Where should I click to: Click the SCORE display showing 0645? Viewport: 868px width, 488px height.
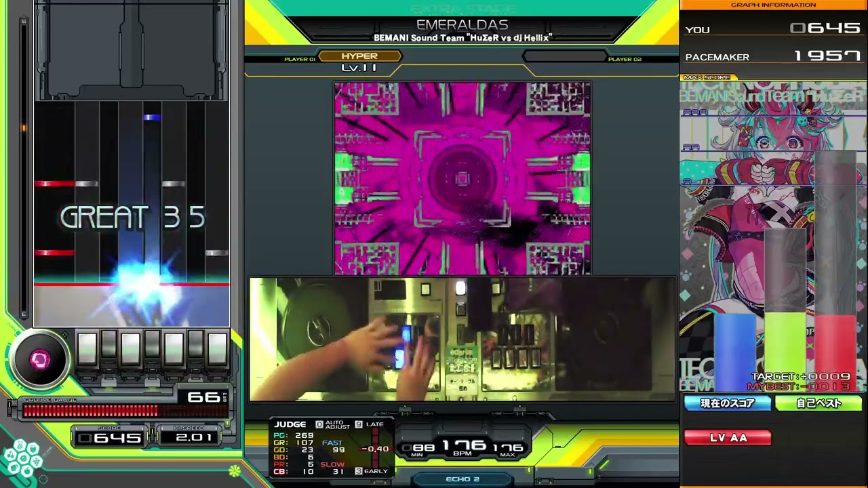110,438
